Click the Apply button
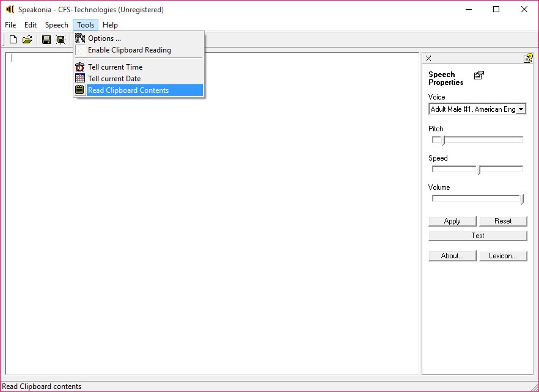539x392 pixels. click(x=452, y=221)
